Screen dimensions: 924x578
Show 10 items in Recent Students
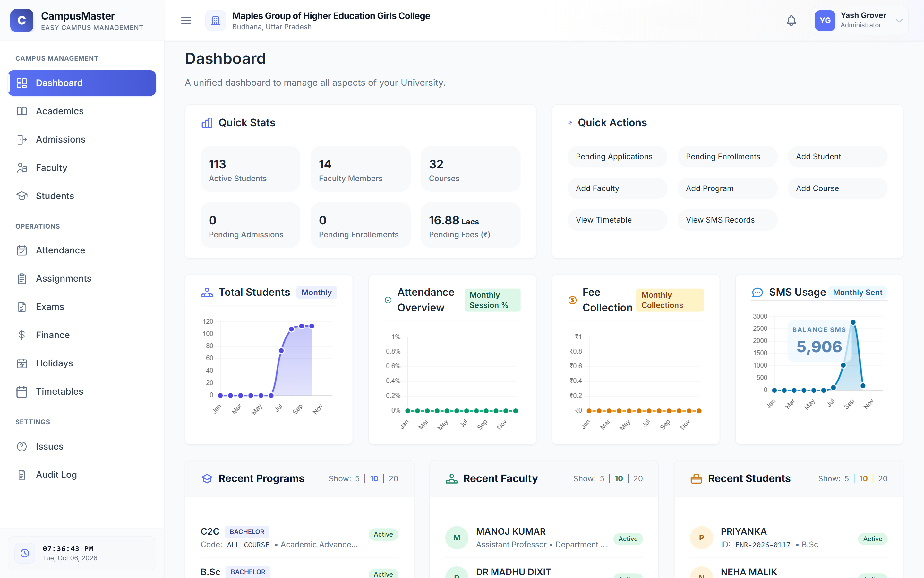click(x=863, y=479)
